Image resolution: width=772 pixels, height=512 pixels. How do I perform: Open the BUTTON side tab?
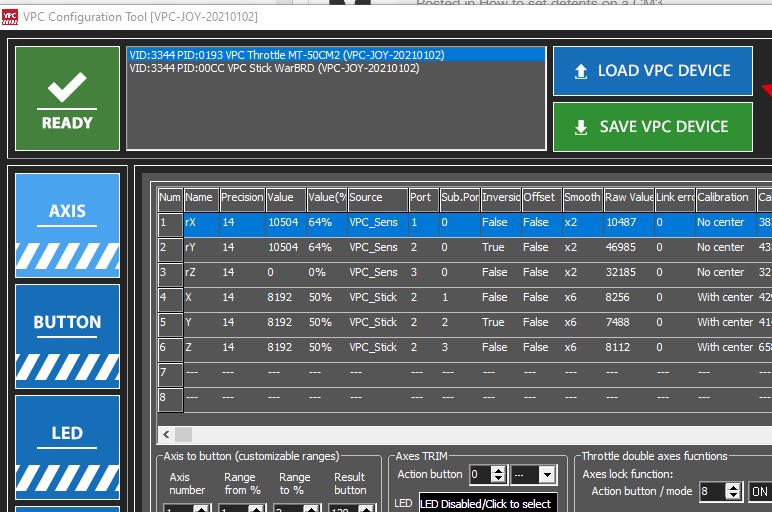pyautogui.click(x=67, y=336)
